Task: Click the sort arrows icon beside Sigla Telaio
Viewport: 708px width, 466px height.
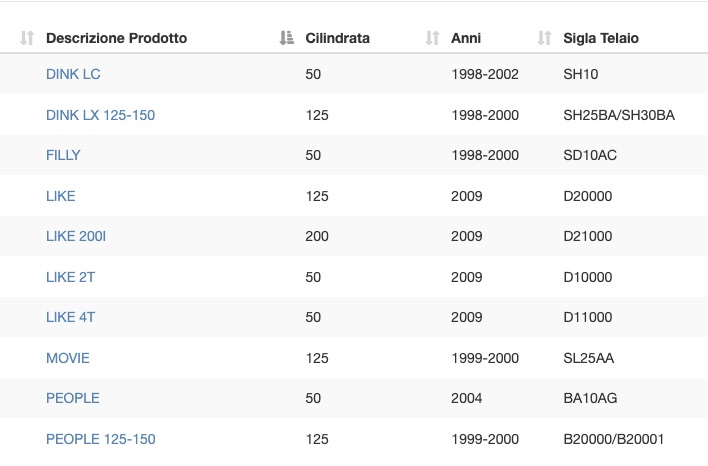Action: pos(545,38)
